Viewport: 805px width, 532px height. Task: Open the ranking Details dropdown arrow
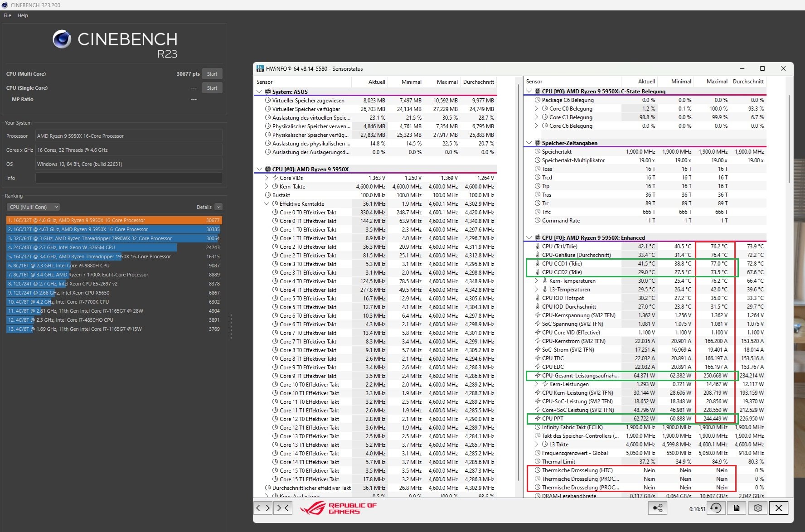click(x=218, y=207)
